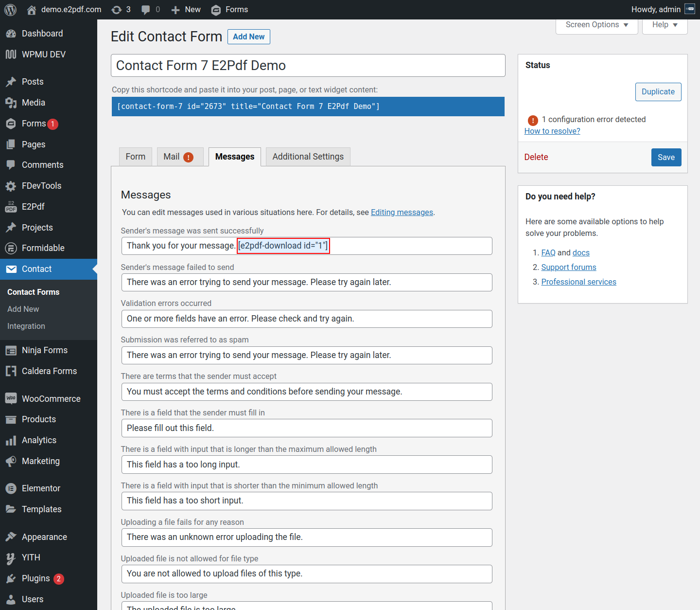Expand the Screen Options dropdown
The width and height of the screenshot is (700, 610).
[596, 25]
